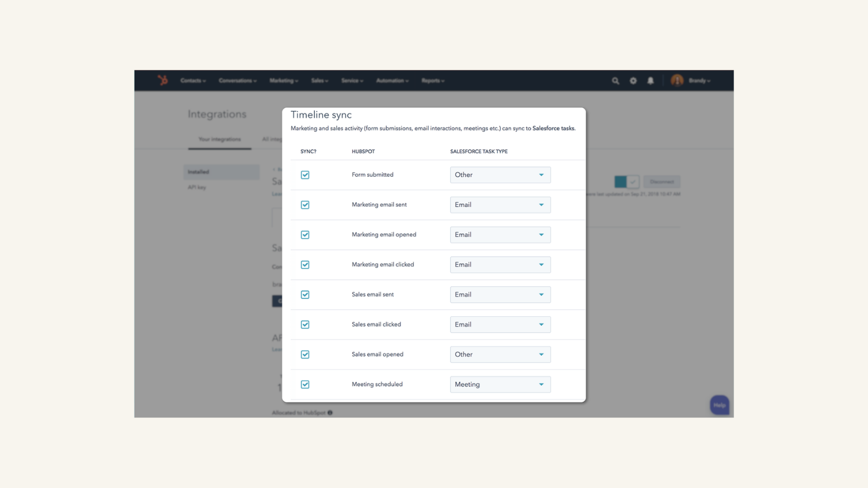868x488 pixels.
Task: Open the Reports menu
Action: 432,80
